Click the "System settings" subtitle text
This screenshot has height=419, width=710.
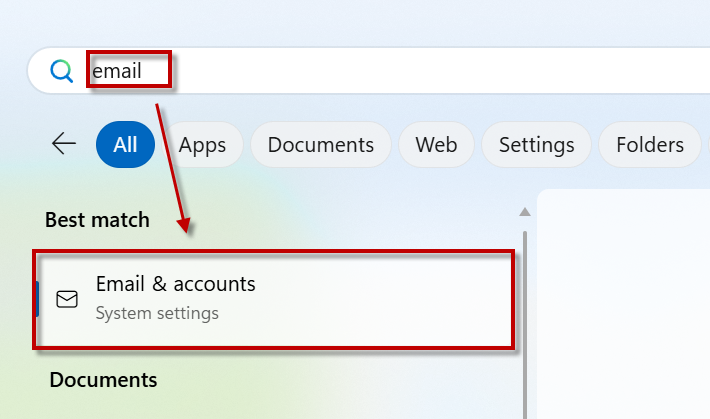(157, 313)
